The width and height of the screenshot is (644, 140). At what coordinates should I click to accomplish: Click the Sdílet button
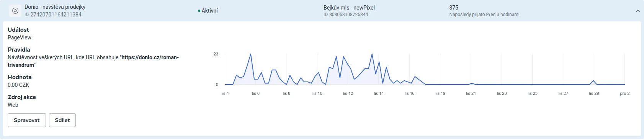[x=62, y=120]
